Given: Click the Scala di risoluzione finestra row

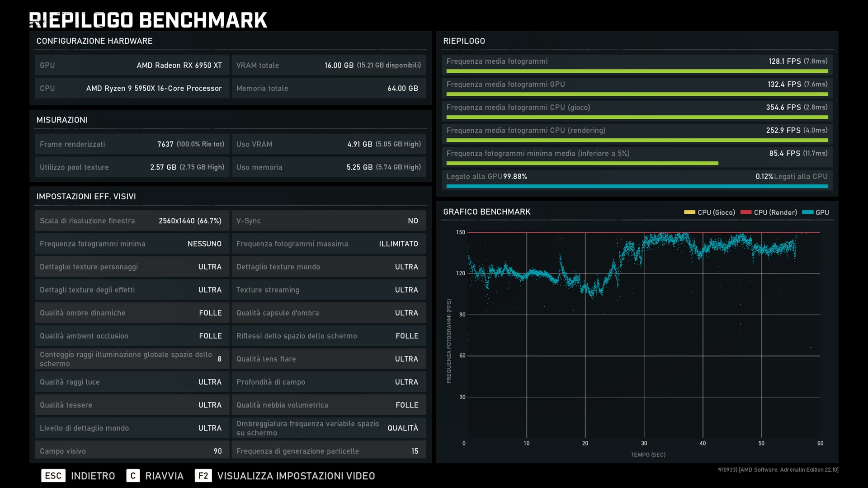Looking at the screenshot, I should [x=132, y=221].
